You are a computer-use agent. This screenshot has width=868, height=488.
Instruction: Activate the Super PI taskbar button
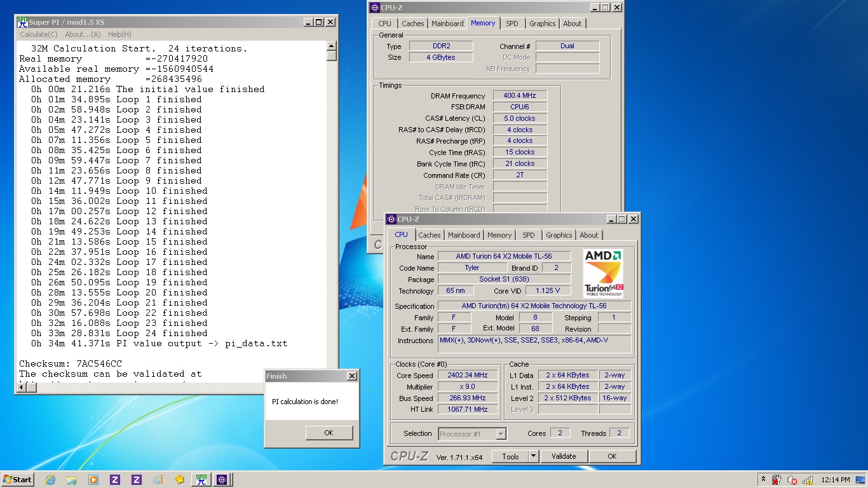pos(201,480)
